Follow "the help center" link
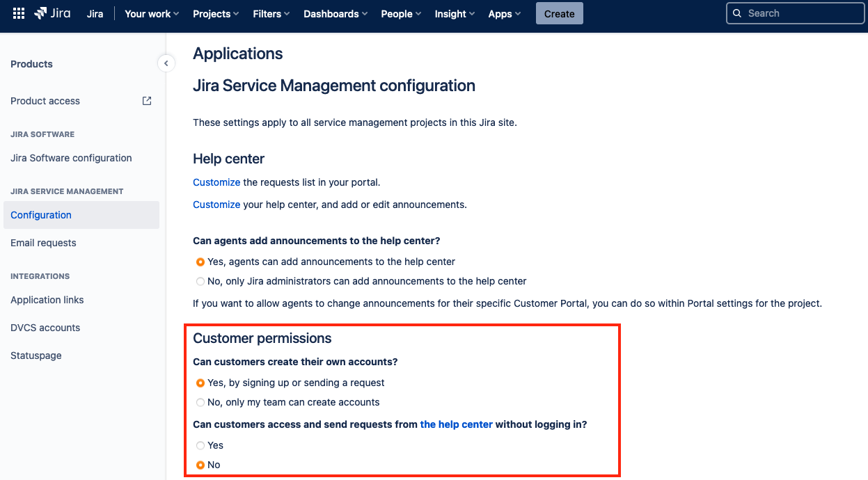This screenshot has width=868, height=480. point(457,424)
